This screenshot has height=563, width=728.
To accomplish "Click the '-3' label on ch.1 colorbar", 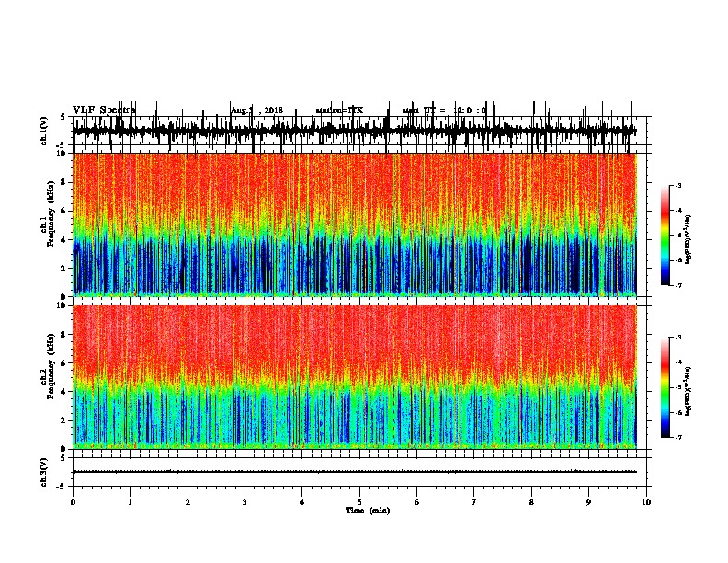I will (677, 186).
